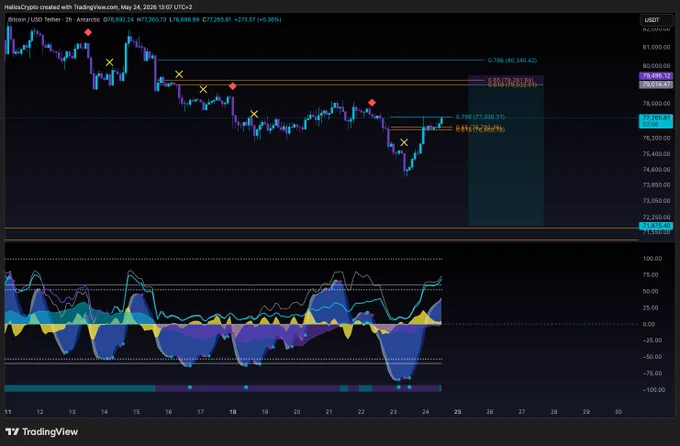Click the 72,250.00 price axis label
The width and height of the screenshot is (680, 446).
click(656, 217)
